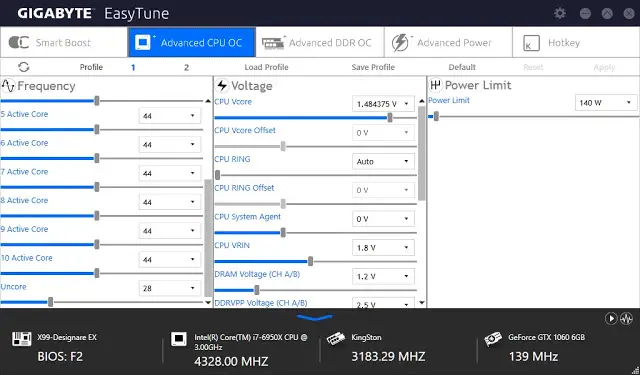Open the 9 Active Core multiplier dropdown
The width and height of the screenshot is (640, 375).
click(170, 231)
